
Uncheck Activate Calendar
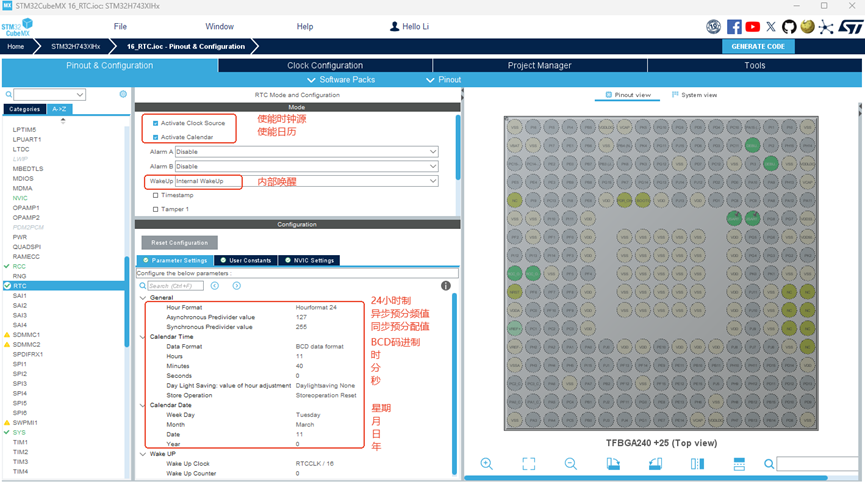coord(156,137)
